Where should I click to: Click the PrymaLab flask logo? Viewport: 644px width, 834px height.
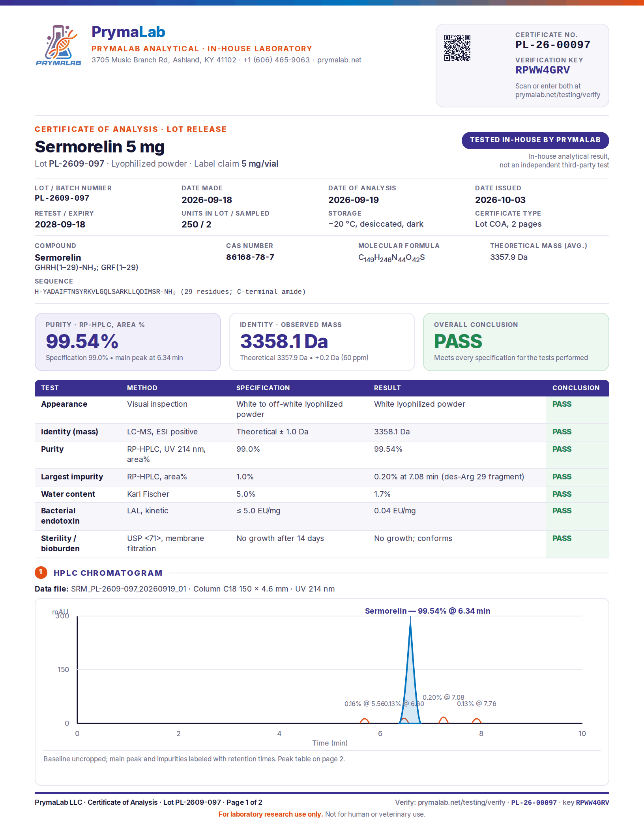point(58,45)
